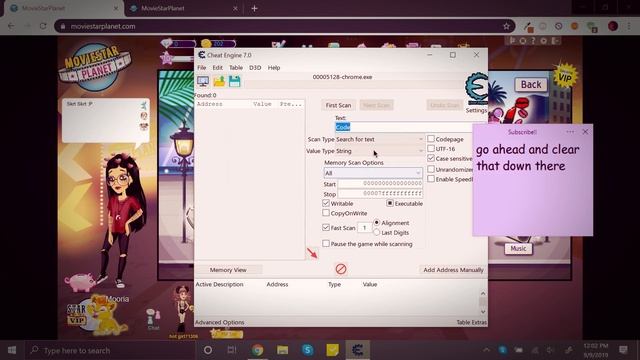Click the piggy bank icon in the game
The height and width of the screenshot is (360, 640).
80,282
